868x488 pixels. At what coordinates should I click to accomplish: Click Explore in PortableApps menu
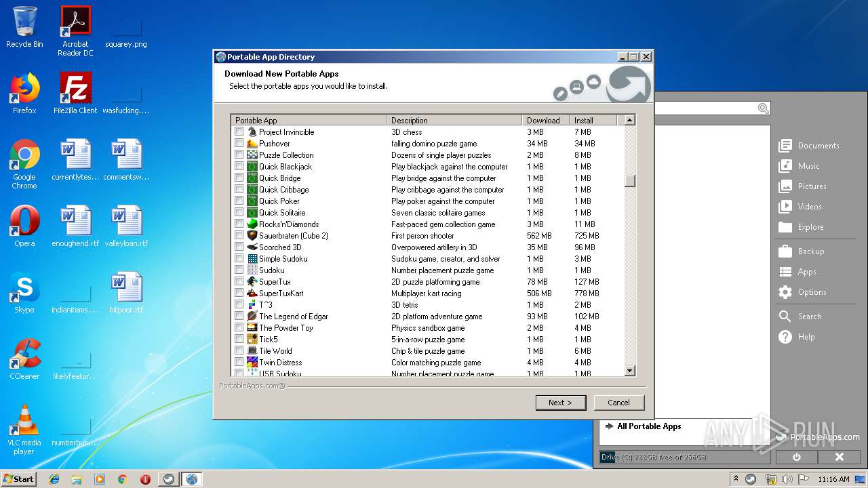[x=802, y=227]
